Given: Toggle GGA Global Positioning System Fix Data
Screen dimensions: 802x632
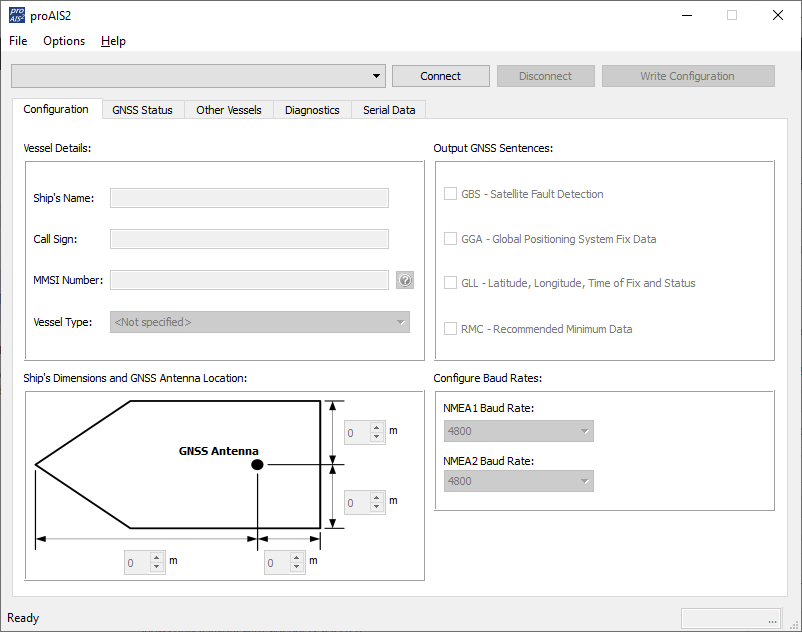Looking at the screenshot, I should click(x=451, y=239).
